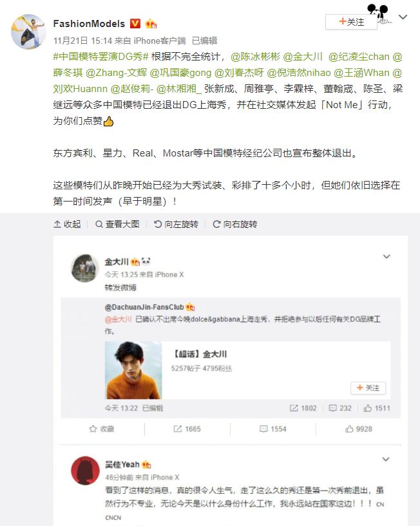
Task: Open the 金大川 orange sweater thumbnail
Action: (x=133, y=370)
